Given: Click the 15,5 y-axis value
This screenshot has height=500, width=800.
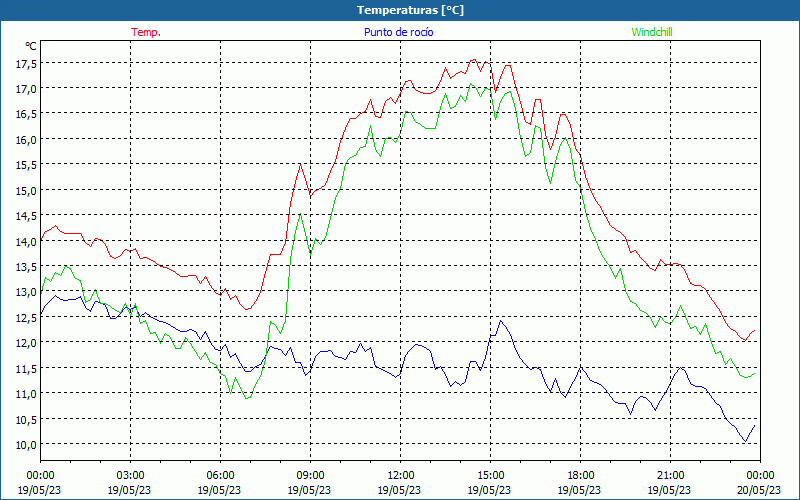Looking at the screenshot, I should coord(27,165).
